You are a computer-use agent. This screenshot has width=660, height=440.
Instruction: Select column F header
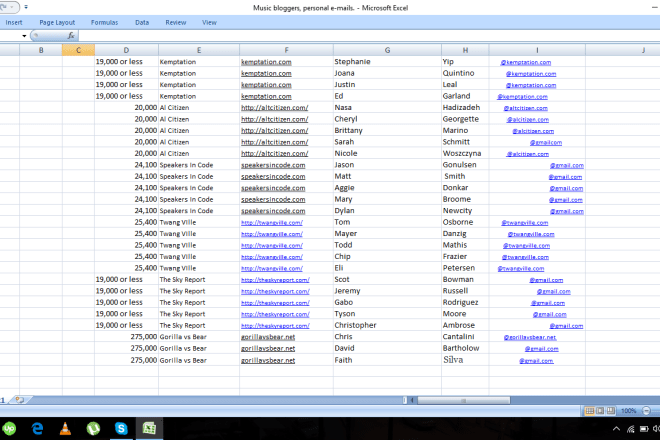(286, 50)
